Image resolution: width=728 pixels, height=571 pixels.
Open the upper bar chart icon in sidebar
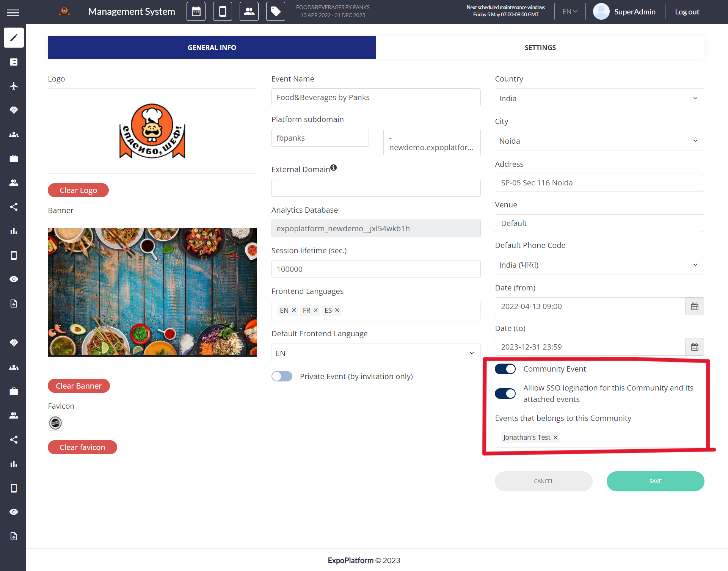coord(14,231)
